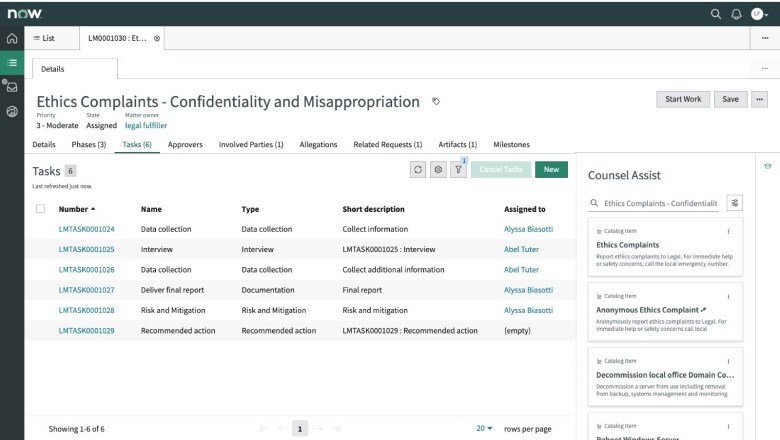Click the Counsel Assist panel side icon

click(768, 166)
